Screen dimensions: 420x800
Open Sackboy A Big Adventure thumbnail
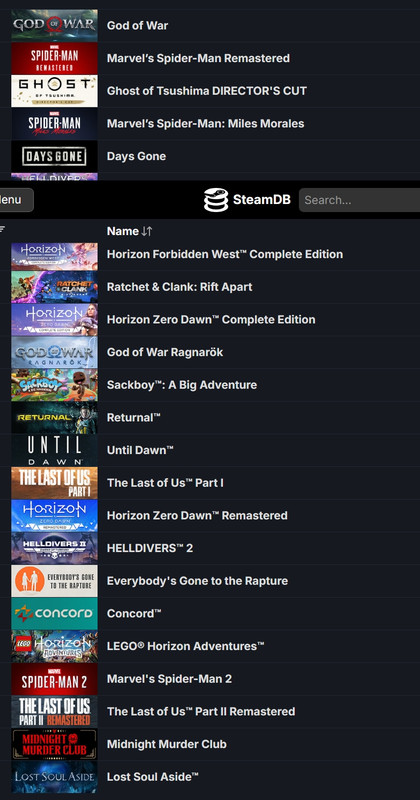tap(54, 385)
